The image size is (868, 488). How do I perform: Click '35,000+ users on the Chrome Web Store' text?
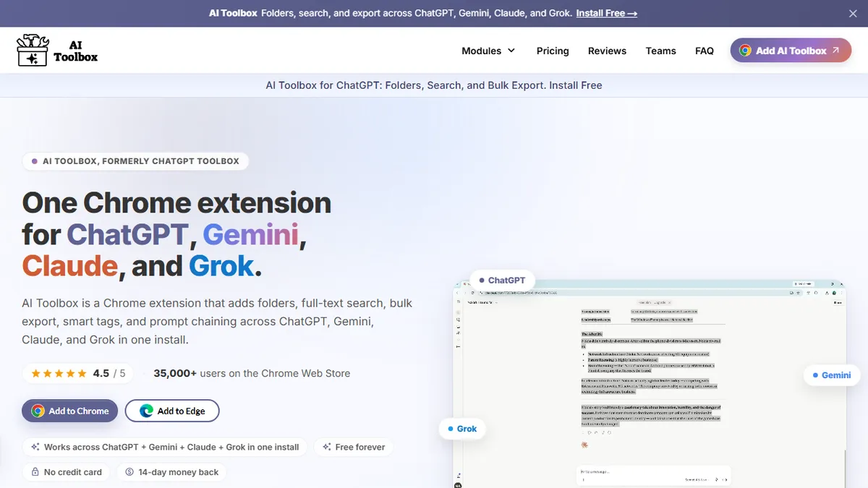click(252, 373)
